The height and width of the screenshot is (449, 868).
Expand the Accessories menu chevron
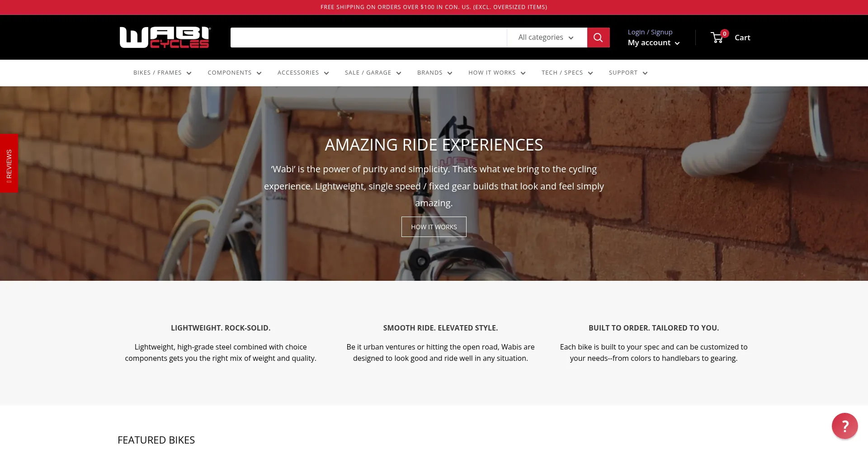[x=326, y=73]
